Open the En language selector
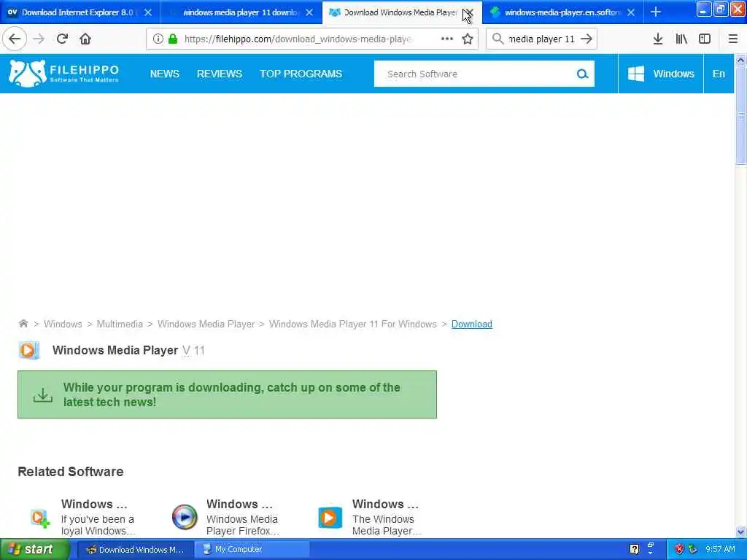 [x=719, y=74]
